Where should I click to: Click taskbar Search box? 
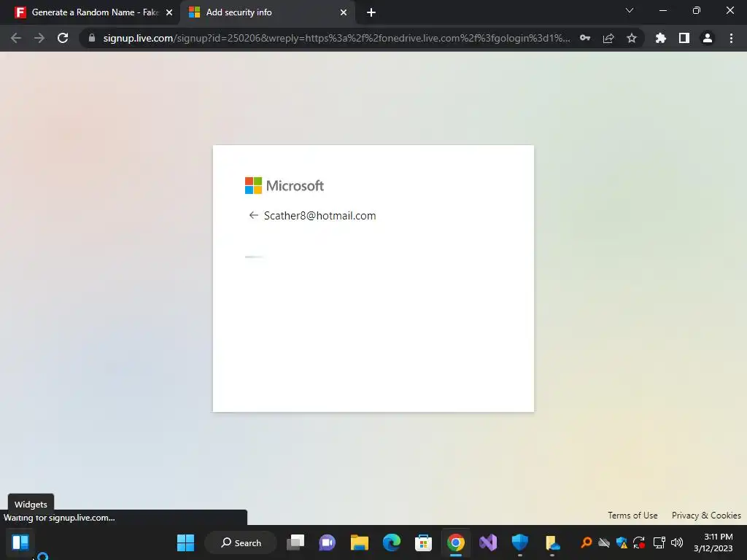241,542
